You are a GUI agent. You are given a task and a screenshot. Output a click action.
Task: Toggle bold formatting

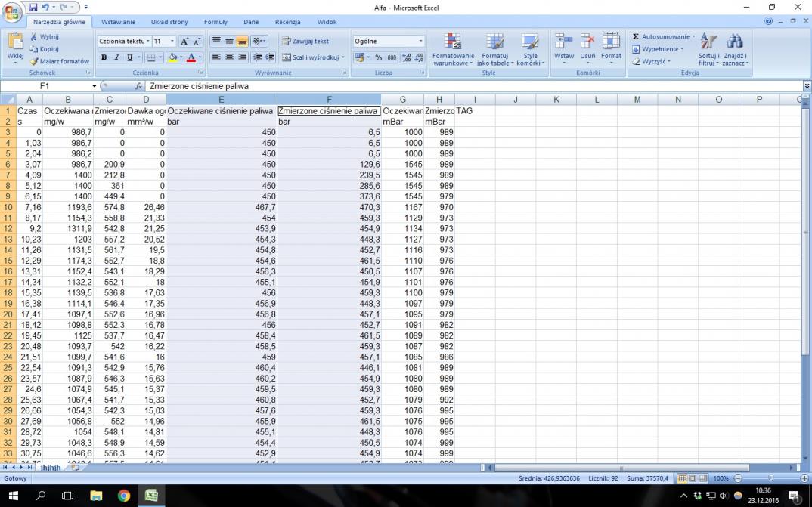(104, 57)
